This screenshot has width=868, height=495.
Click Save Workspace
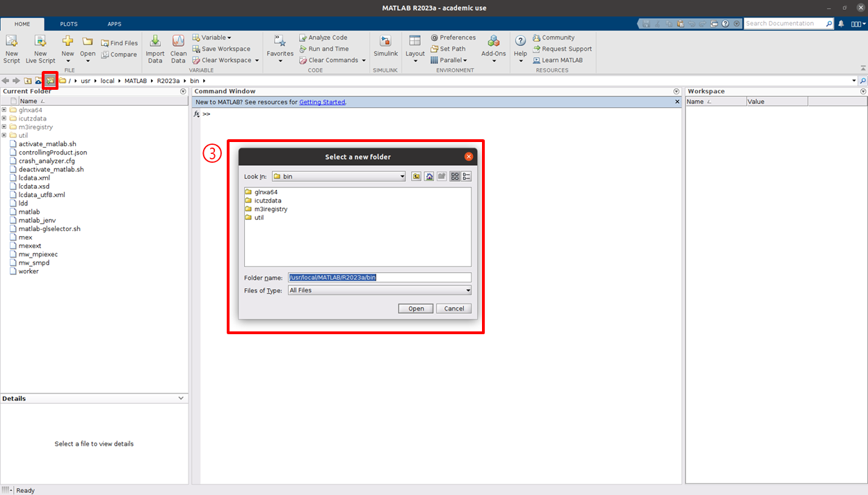point(221,49)
